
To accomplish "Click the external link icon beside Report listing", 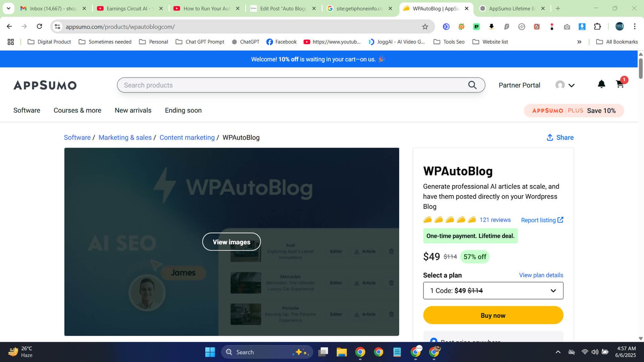I will pos(560,220).
